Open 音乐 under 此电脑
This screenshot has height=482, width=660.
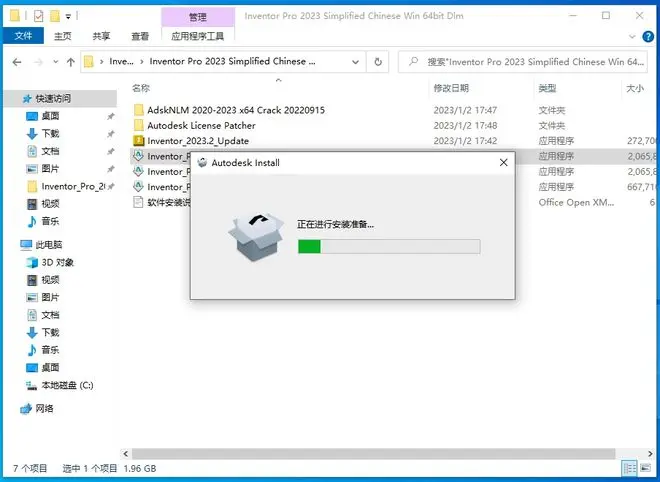(51, 350)
